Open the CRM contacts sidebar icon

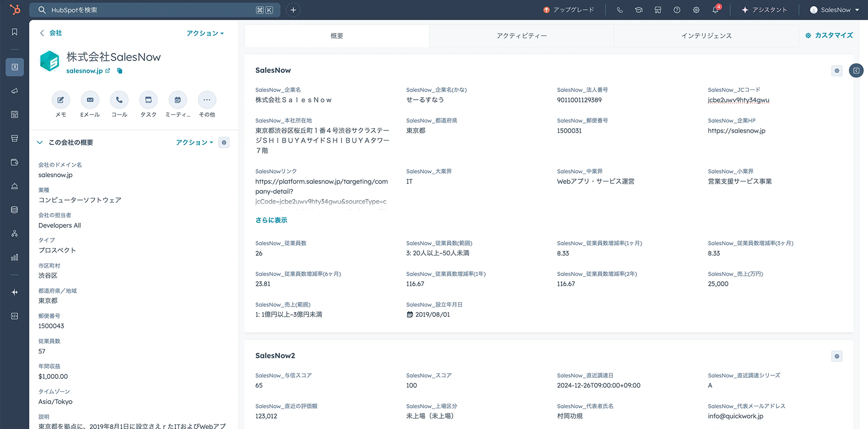click(x=14, y=67)
